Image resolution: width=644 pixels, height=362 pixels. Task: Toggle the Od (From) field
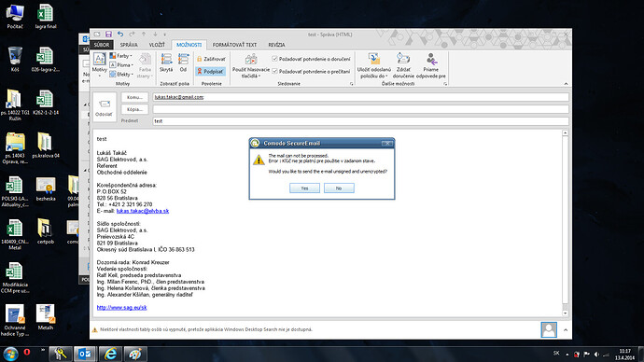(183, 63)
